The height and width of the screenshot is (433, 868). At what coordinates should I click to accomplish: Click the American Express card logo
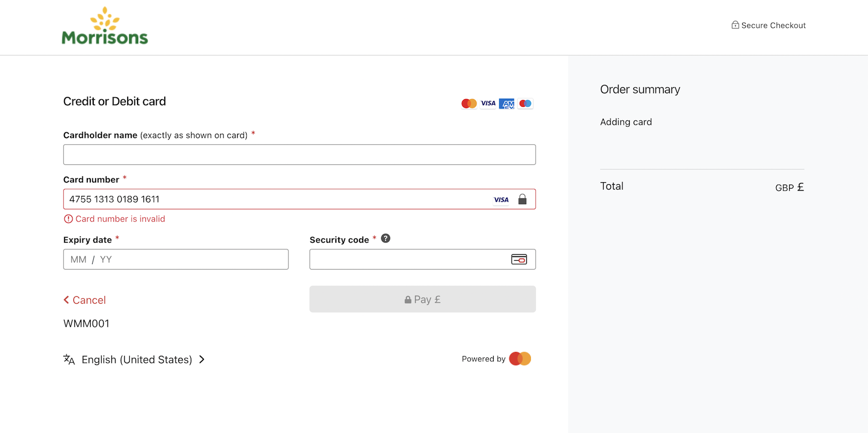click(506, 104)
